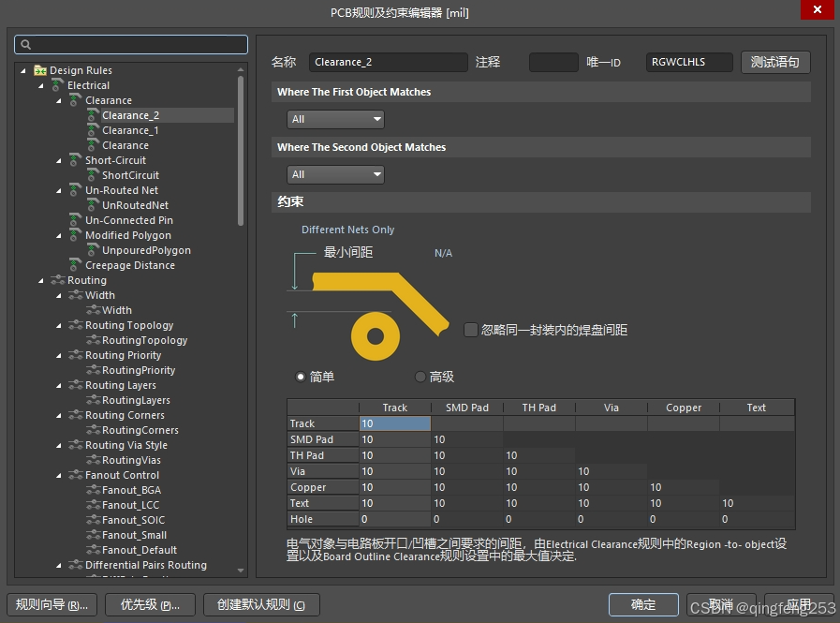This screenshot has width=840, height=623.
Task: Collapse the Routing Via Style group
Action: click(58, 446)
